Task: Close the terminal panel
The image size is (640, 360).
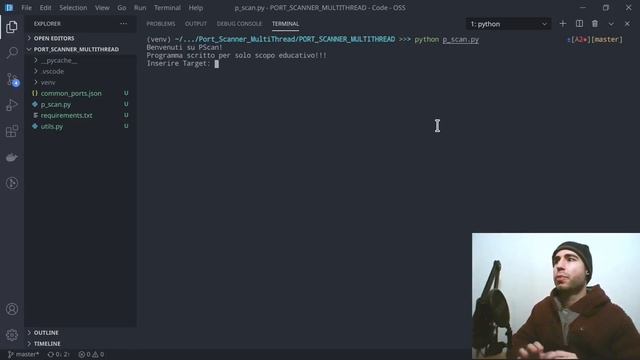Action: [627, 24]
